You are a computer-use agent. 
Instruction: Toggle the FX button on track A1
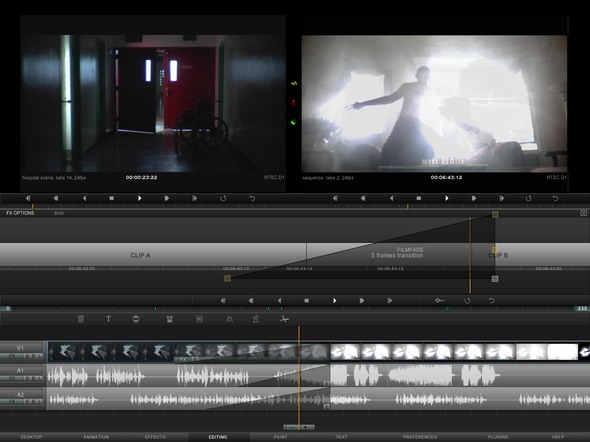[12, 378]
